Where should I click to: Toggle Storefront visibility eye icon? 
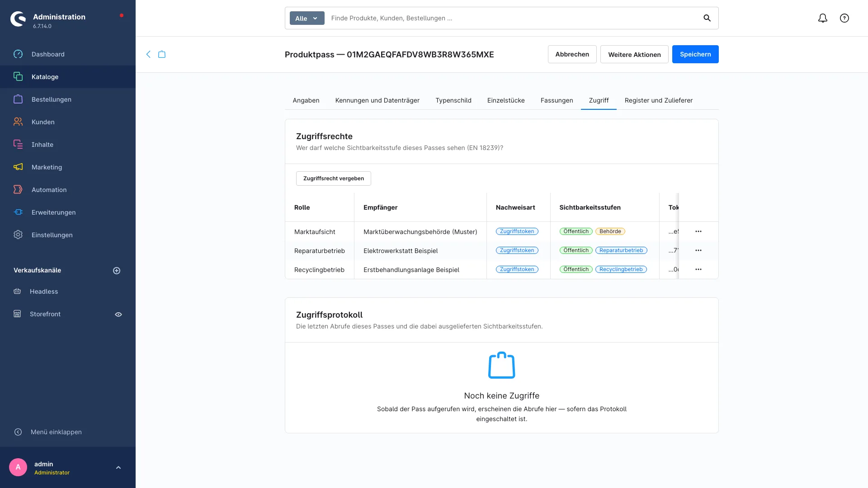pos(118,314)
